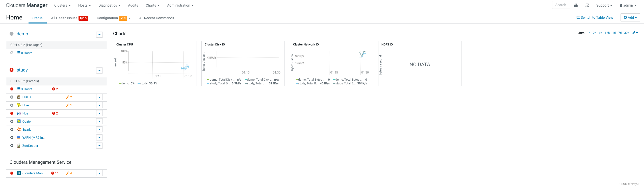Open the Spark service actions dropdown

click(99, 130)
